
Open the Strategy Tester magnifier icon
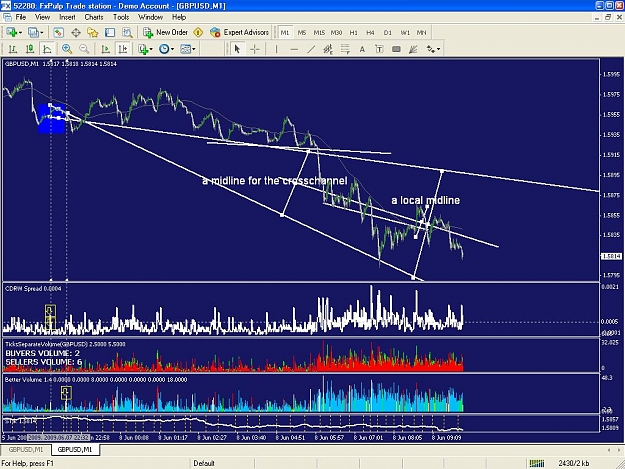(x=127, y=33)
